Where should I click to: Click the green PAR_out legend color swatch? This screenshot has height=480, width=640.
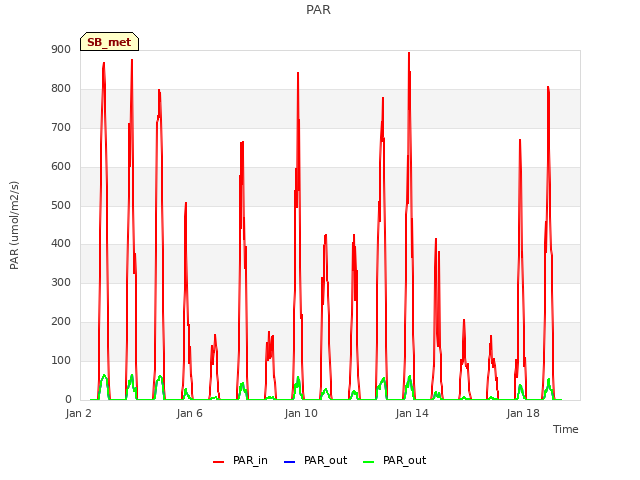(x=368, y=462)
